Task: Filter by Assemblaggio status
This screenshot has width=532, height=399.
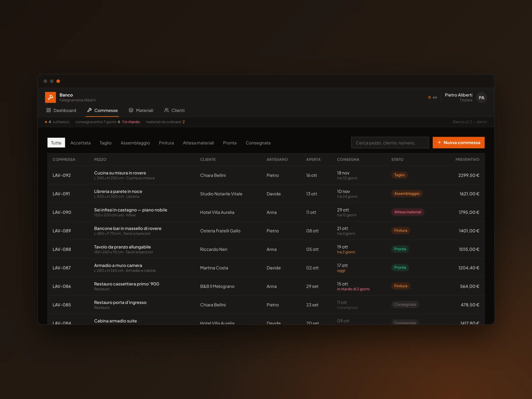Action: [x=135, y=143]
